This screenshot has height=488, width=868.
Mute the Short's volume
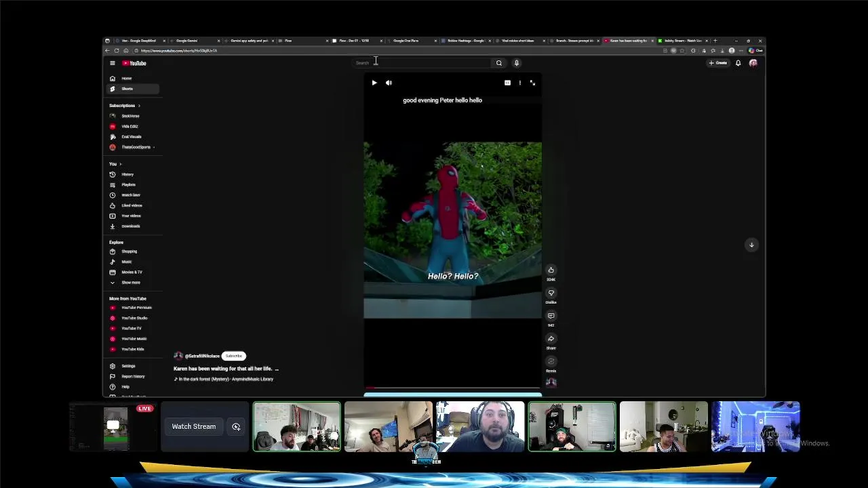pos(389,83)
